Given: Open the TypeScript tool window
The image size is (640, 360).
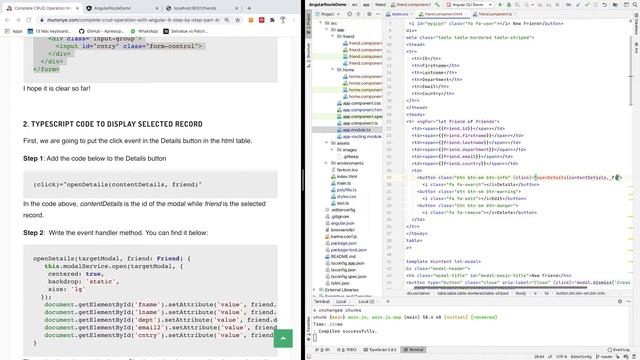Looking at the screenshot, I should point(380,350).
